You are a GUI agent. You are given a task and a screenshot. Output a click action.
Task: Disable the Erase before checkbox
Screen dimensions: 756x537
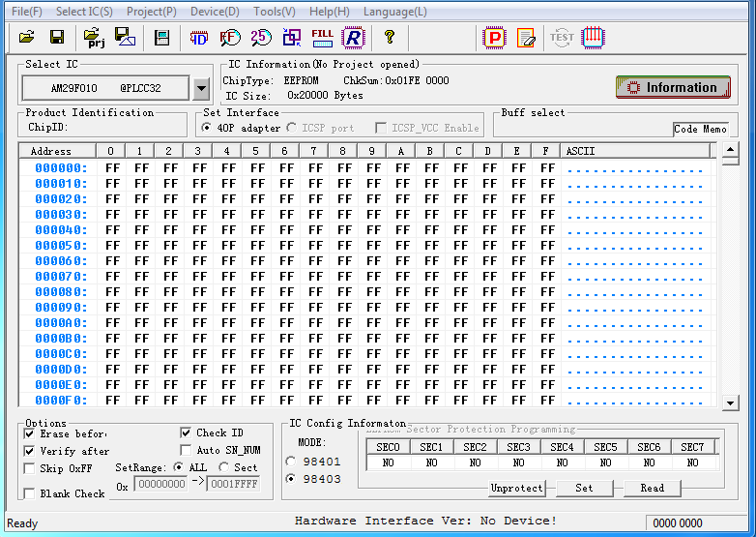30,433
